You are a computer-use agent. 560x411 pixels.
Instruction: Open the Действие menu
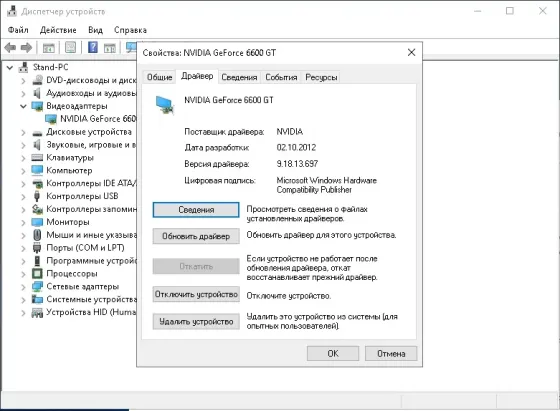point(58,30)
